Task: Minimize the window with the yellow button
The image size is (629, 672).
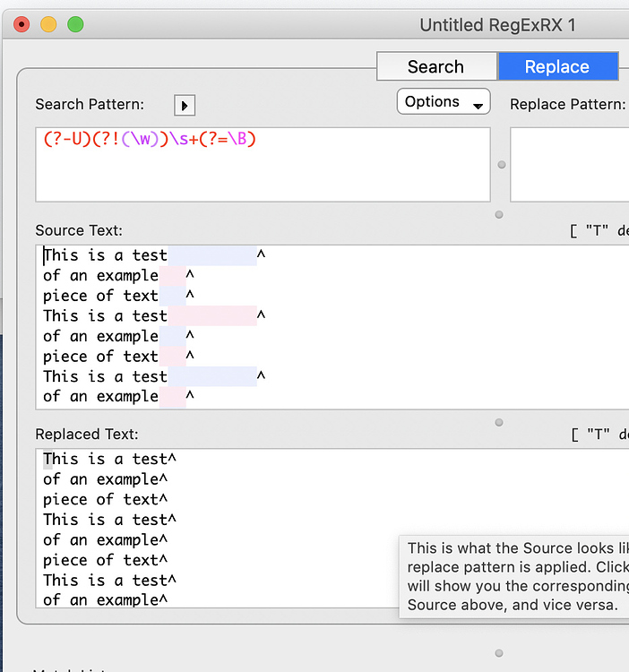Action: pos(48,24)
